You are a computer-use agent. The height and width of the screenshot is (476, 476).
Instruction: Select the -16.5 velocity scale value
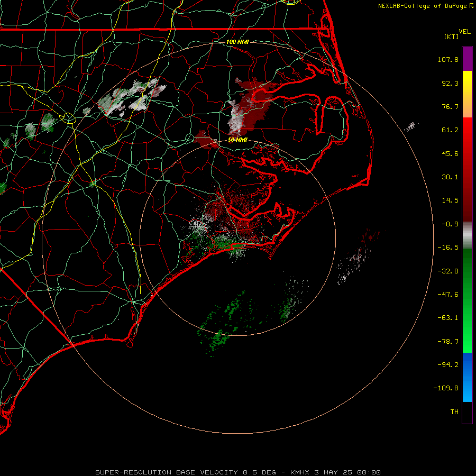point(448,248)
